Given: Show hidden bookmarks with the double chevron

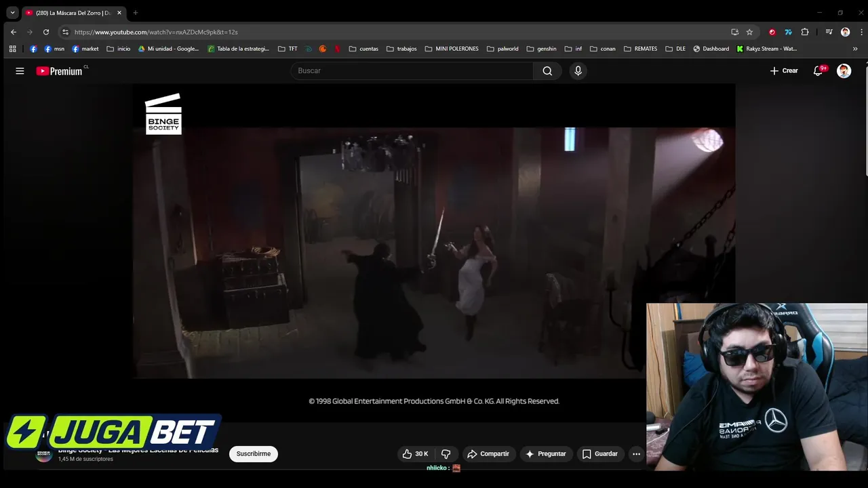Looking at the screenshot, I should tap(855, 49).
